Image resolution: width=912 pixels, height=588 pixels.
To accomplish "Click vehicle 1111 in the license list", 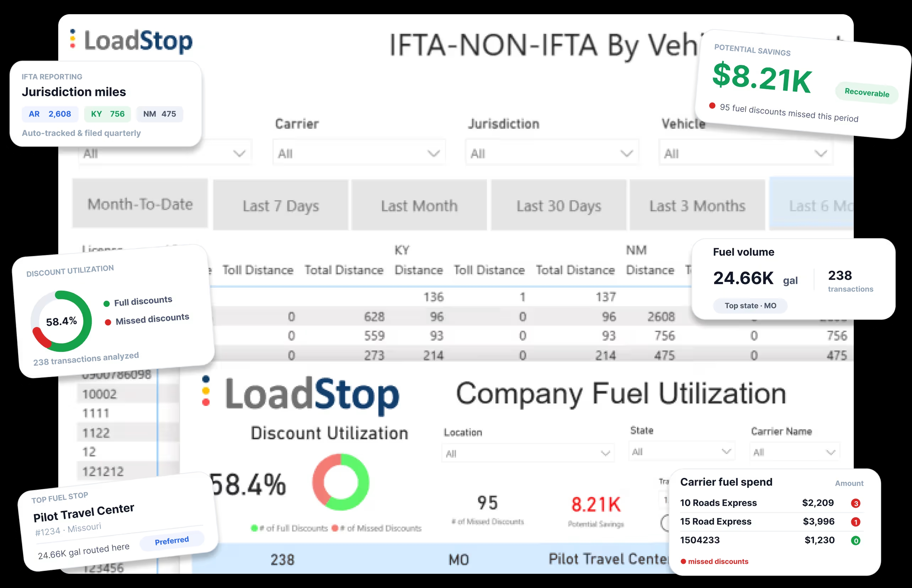I will tap(96, 413).
